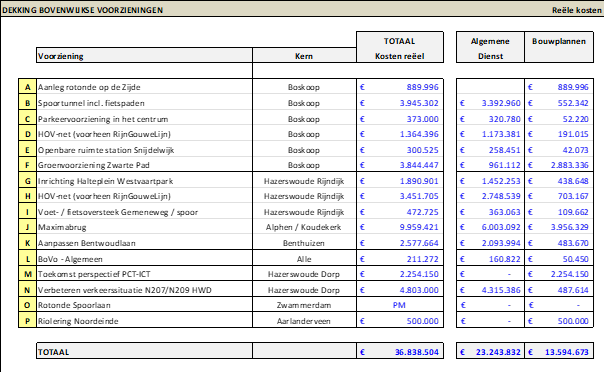Click the yellow row letter 'J'

tap(27, 227)
